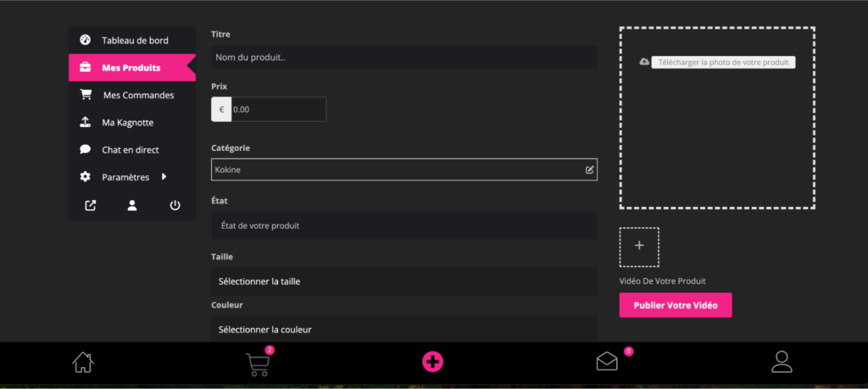Click the cart badge showing 2
Viewport: 868px width, 389px height.
coord(270,350)
